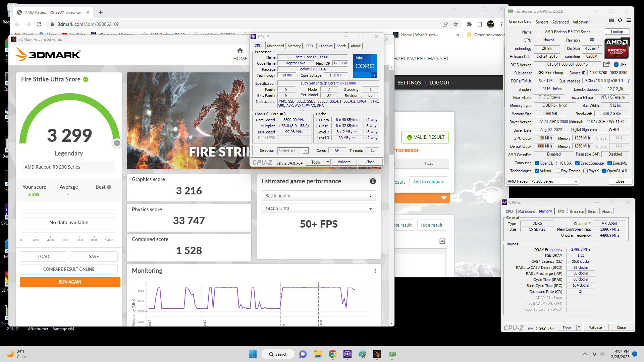The height and width of the screenshot is (362, 644).
Task: Toggle the OpenCL checkbox
Action: click(537, 163)
